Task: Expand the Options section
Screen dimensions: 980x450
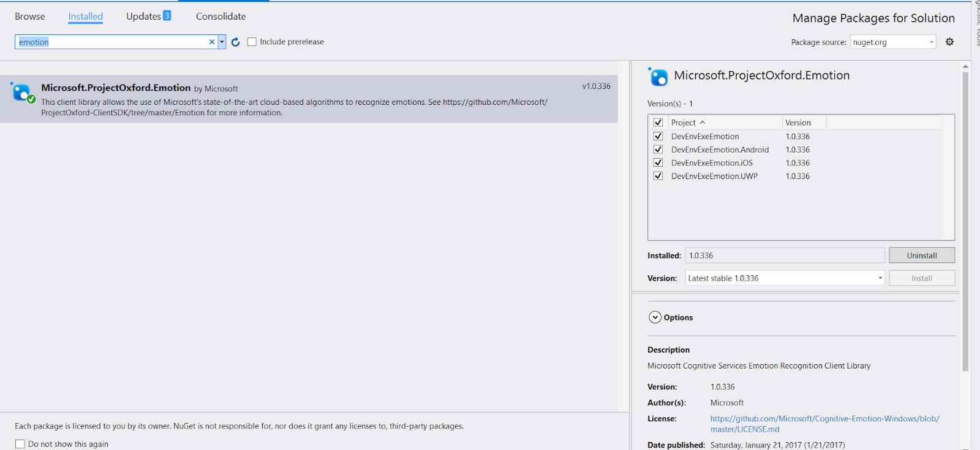Action: point(655,318)
